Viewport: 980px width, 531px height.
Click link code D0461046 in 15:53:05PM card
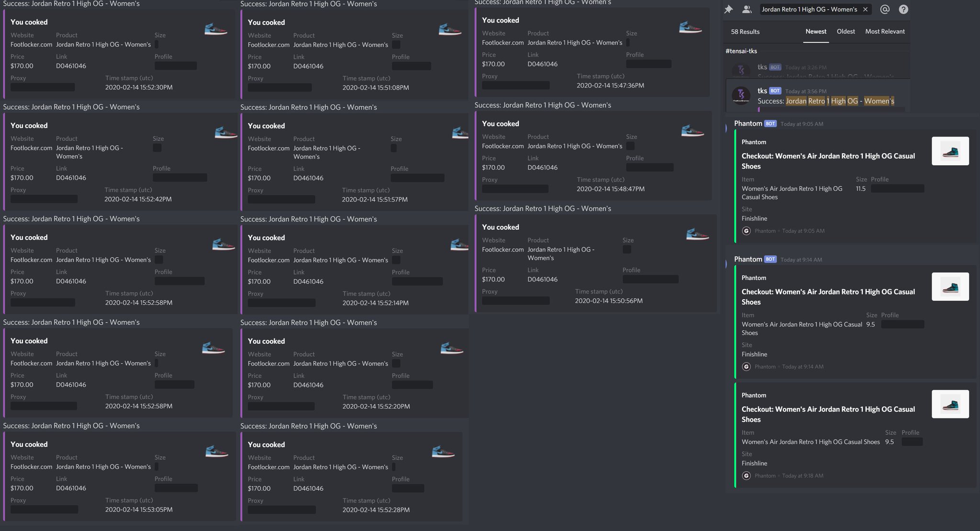71,488
